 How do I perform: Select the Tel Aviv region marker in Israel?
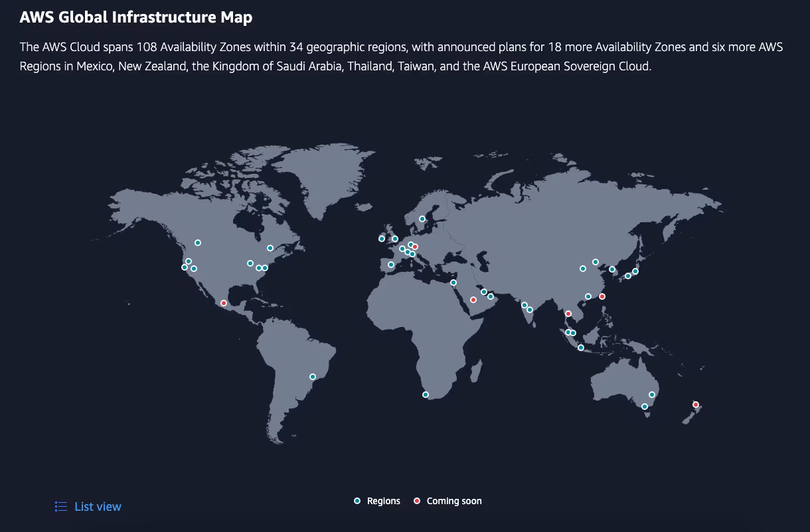(x=453, y=283)
